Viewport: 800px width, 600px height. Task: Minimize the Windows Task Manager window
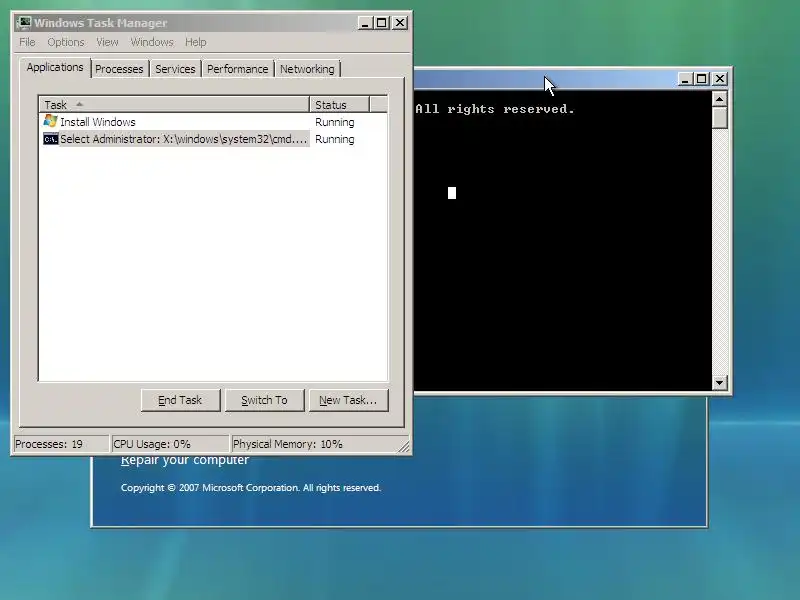click(365, 23)
